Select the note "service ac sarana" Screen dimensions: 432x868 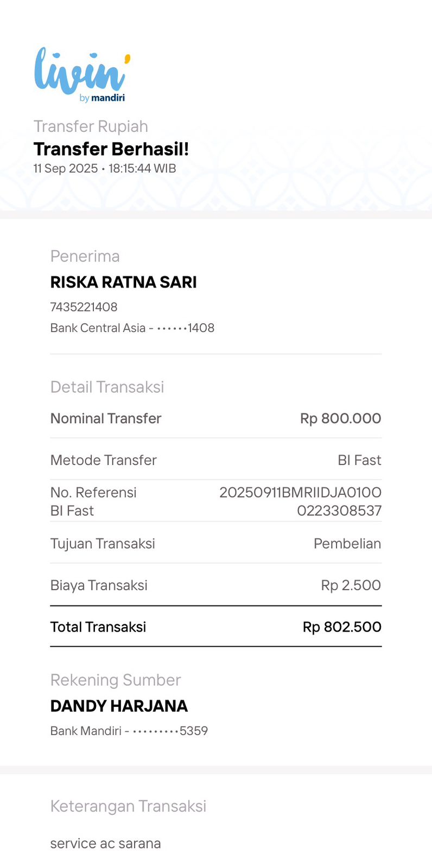[105, 844]
